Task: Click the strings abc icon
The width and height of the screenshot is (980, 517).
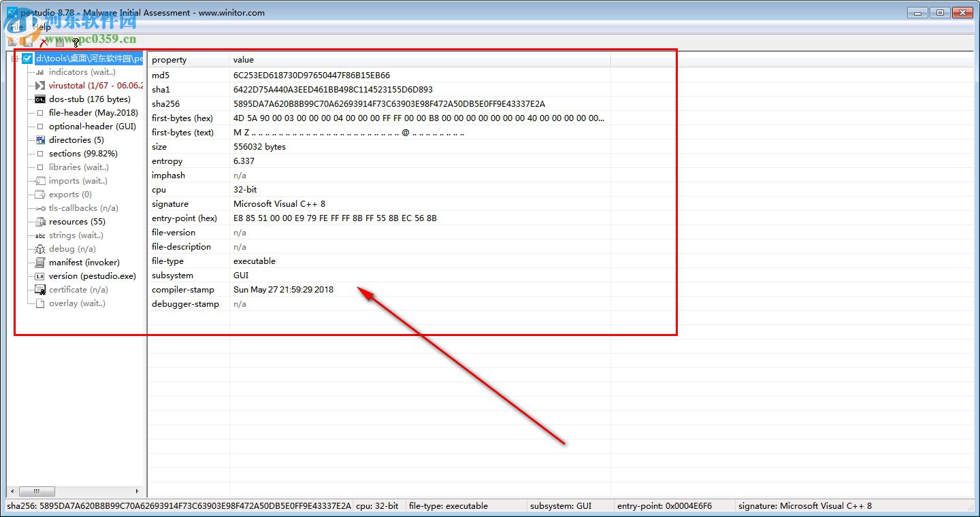Action: coord(39,235)
